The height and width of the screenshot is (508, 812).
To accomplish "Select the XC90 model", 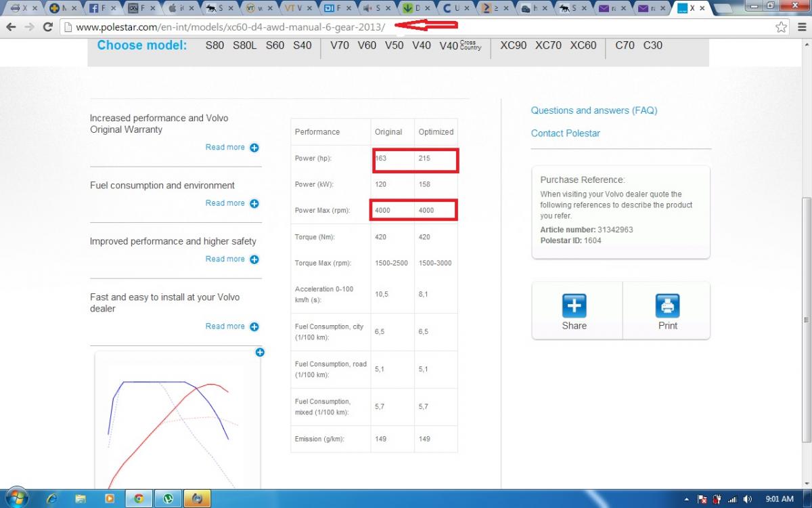I will click(514, 45).
